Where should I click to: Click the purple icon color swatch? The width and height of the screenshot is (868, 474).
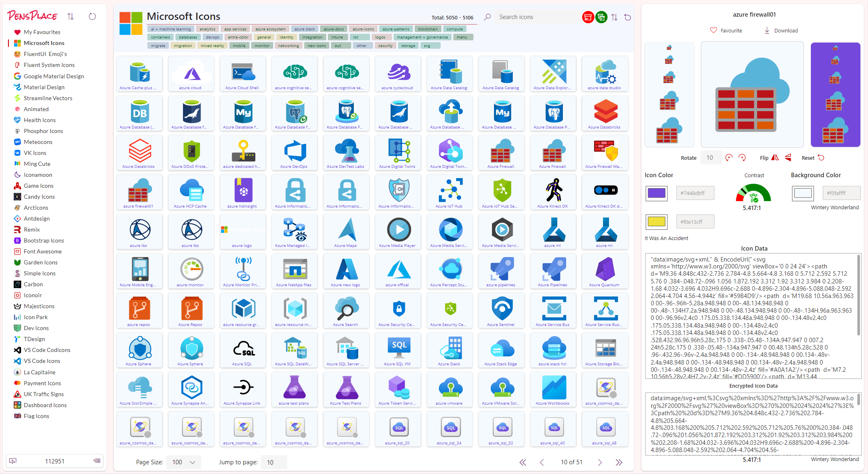point(656,193)
